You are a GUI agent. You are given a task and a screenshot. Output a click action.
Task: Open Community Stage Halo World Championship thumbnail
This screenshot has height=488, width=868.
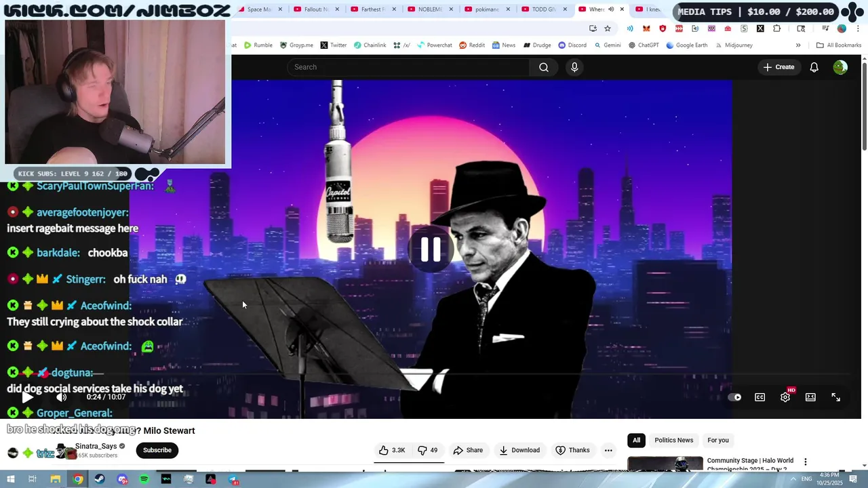point(665,464)
